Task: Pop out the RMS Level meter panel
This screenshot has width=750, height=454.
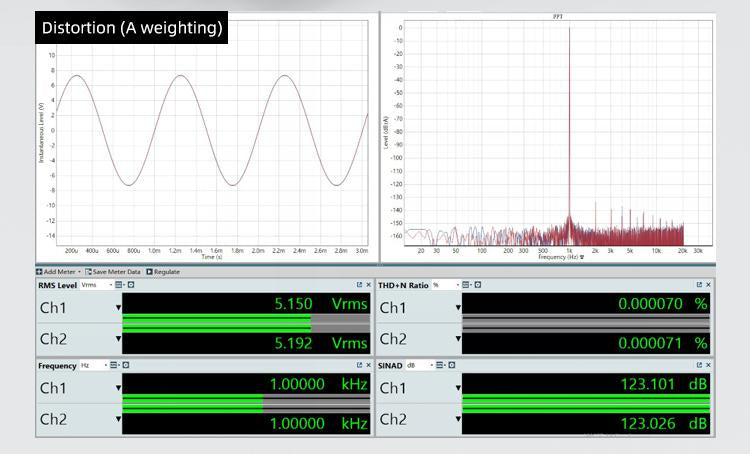Action: point(359,285)
